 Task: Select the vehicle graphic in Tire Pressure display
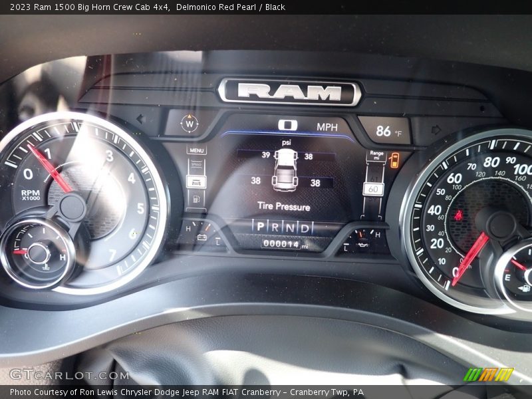(x=285, y=171)
